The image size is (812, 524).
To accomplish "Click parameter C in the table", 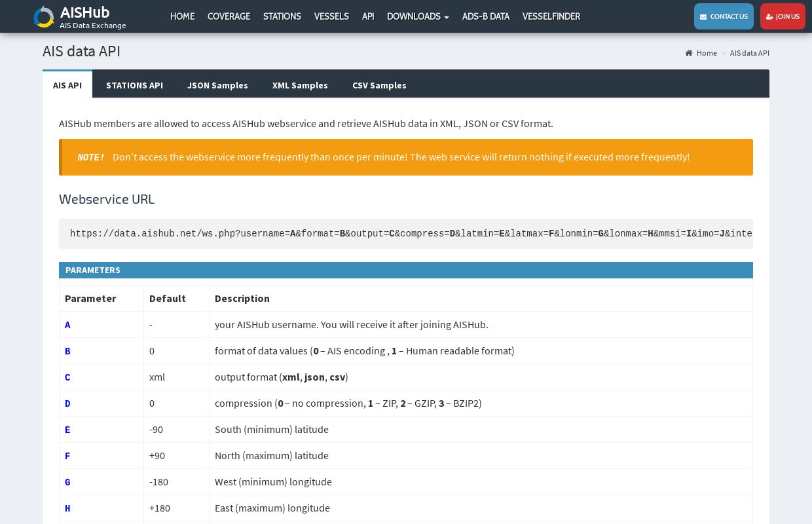I will [67, 377].
